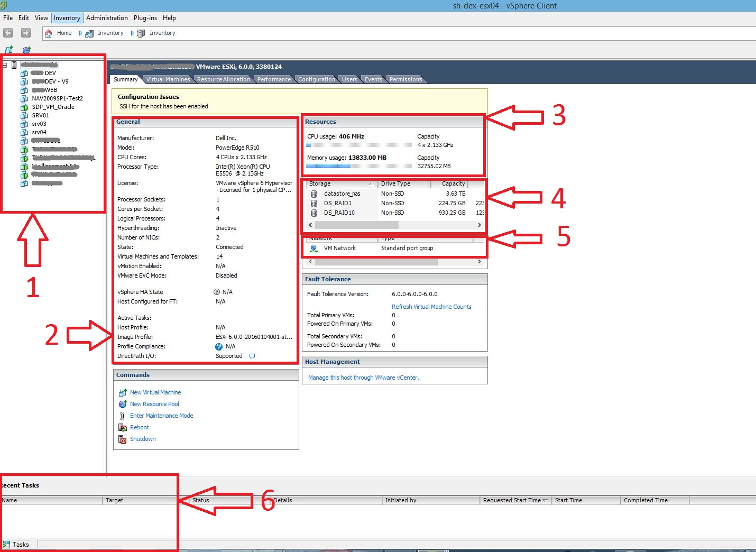Click the Profile Compliance help icon
This screenshot has width=756, height=552.
[x=219, y=347]
